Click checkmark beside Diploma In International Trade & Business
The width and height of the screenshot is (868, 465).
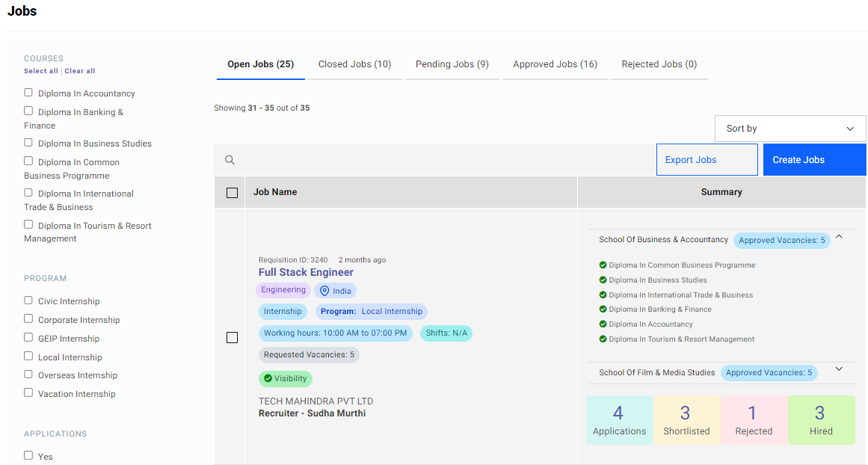click(x=603, y=295)
